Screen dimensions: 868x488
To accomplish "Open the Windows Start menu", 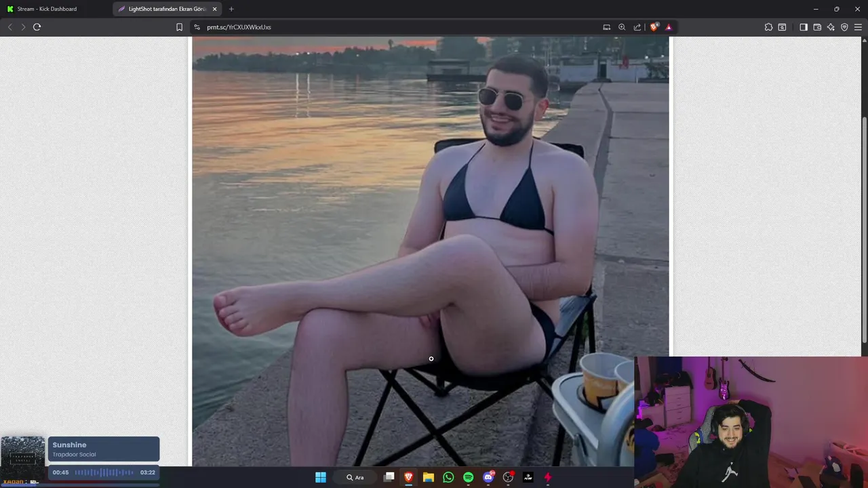I will (321, 477).
